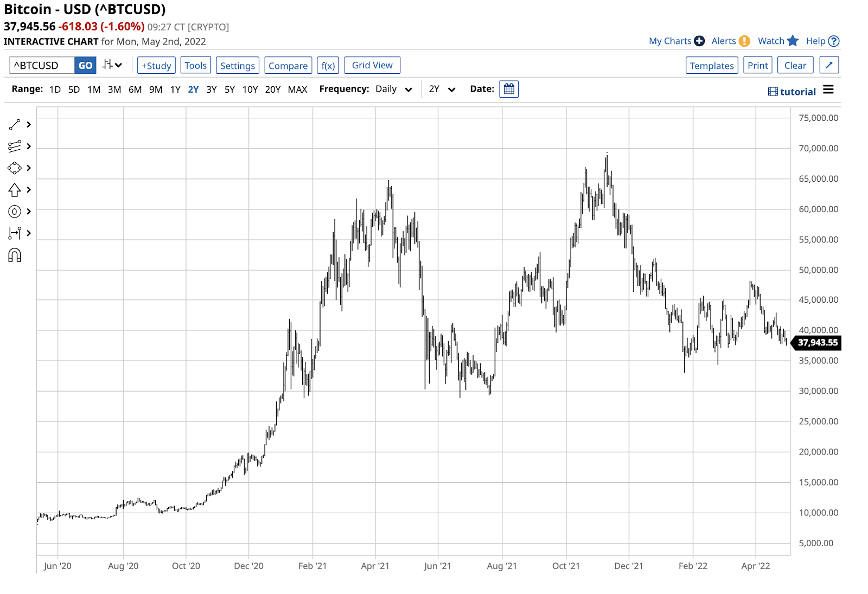Click the Apr '21 date axis label
The height and width of the screenshot is (594, 868).
(x=375, y=566)
